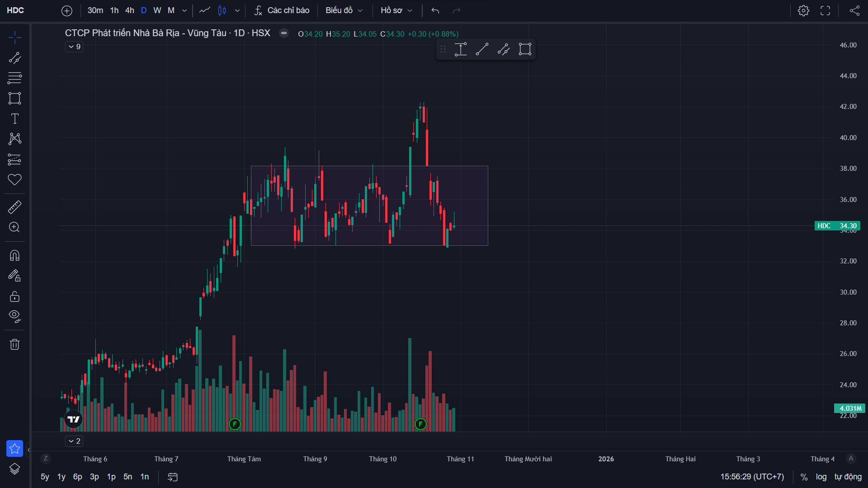
Task: Expand the timeframe interval dropdown
Action: (x=184, y=10)
